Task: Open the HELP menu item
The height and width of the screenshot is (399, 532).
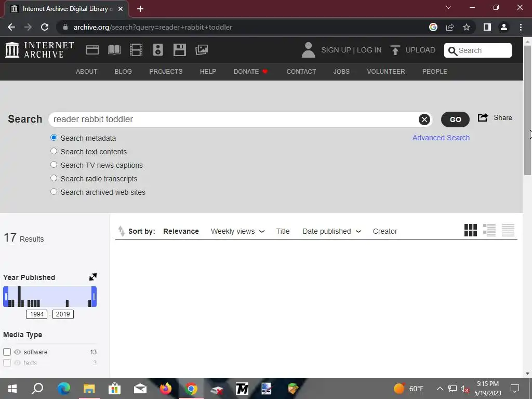Action: 208,72
